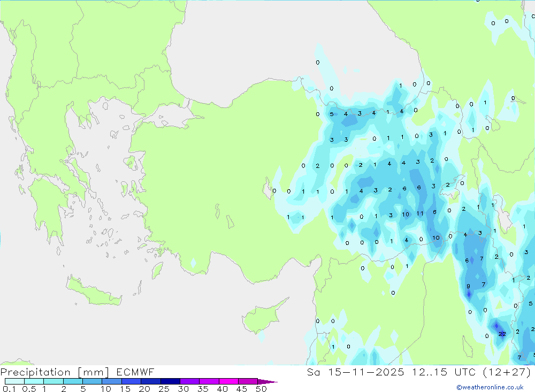Click the '22' precipitation value on map
Image resolution: width=535 pixels, height=392 pixels.
pos(502,334)
